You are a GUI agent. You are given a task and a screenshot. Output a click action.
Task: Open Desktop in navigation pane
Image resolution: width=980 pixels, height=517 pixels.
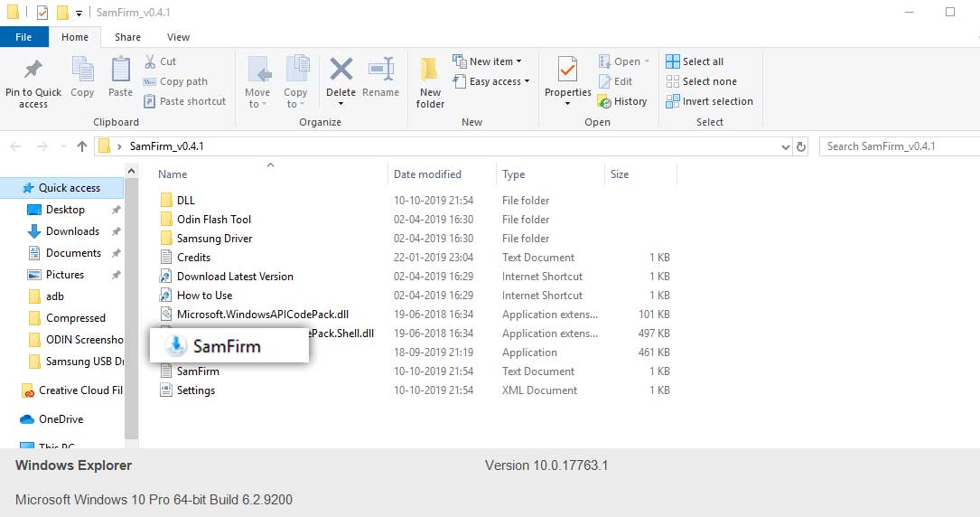pyautogui.click(x=65, y=210)
